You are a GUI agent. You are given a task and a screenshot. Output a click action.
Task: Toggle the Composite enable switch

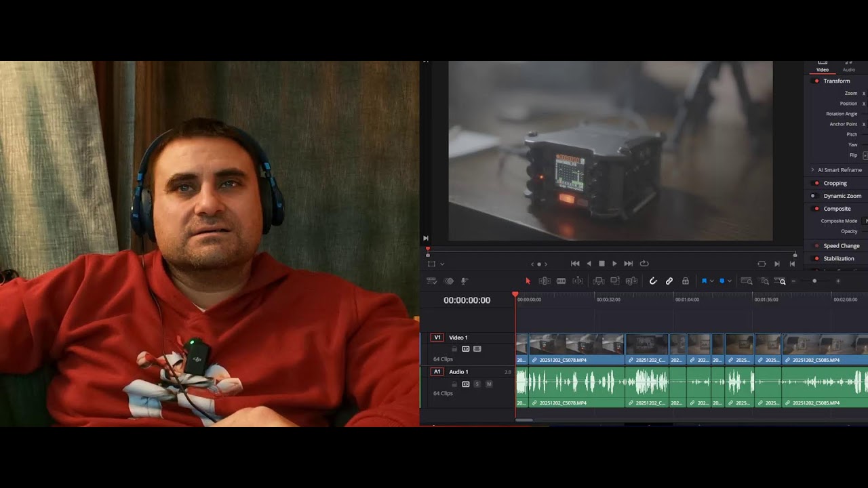[816, 209]
